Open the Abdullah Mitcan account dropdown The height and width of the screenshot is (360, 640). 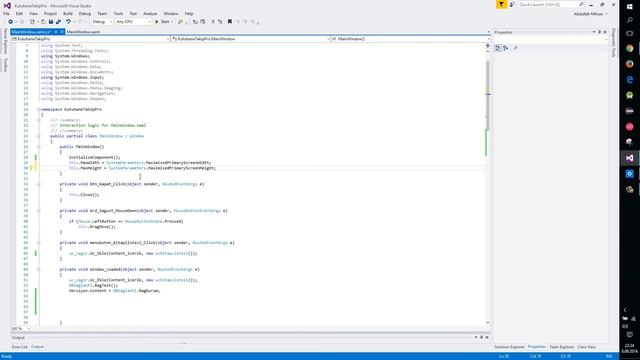coord(591,14)
